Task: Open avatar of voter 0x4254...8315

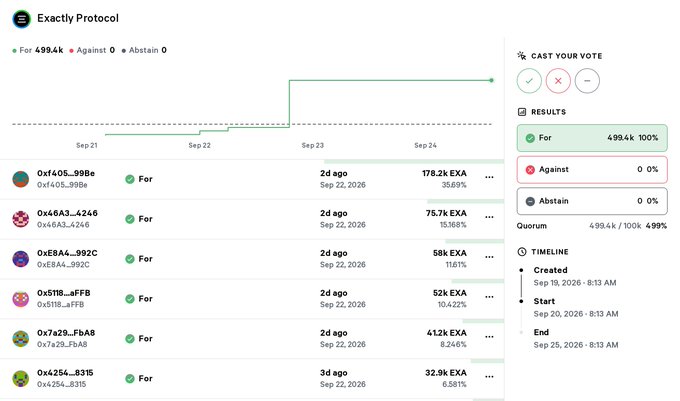Action: (x=20, y=378)
